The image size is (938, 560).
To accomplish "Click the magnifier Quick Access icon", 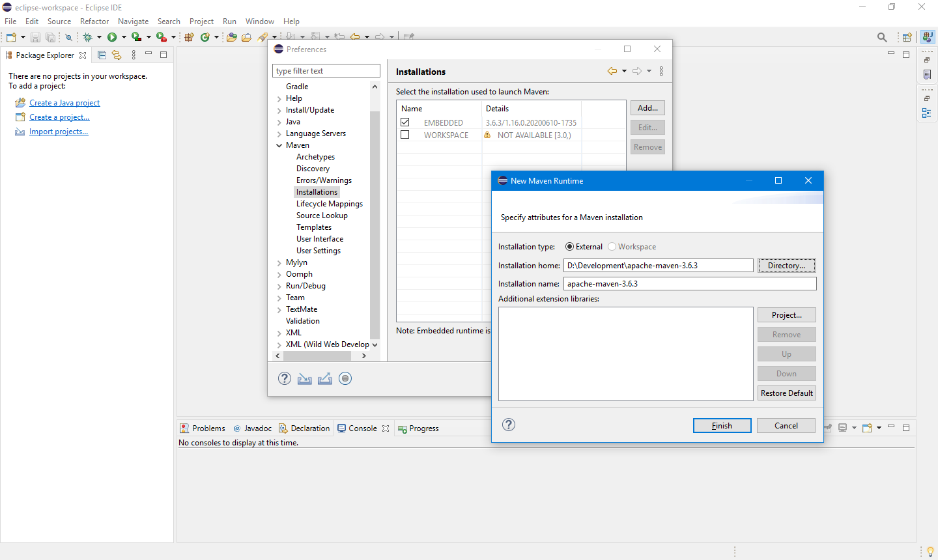I will [882, 37].
